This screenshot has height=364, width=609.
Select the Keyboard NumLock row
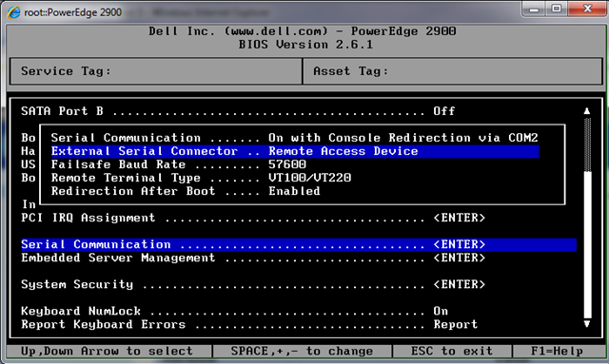point(235,311)
